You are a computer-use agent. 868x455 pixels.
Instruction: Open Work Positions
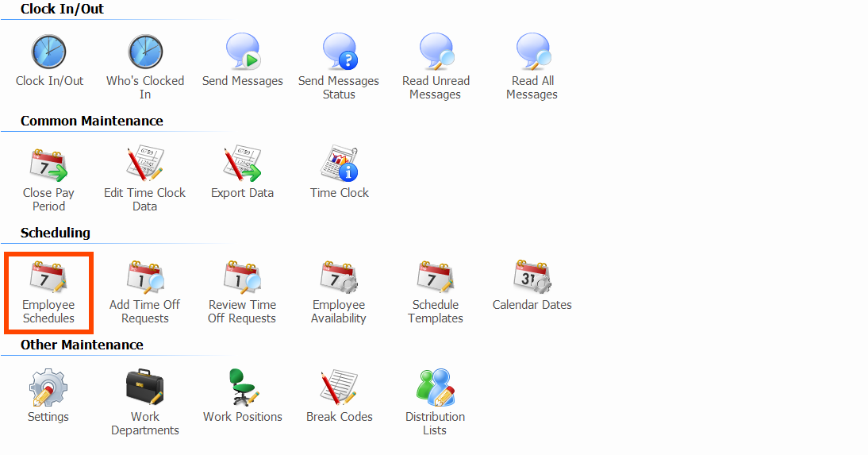pos(243,388)
